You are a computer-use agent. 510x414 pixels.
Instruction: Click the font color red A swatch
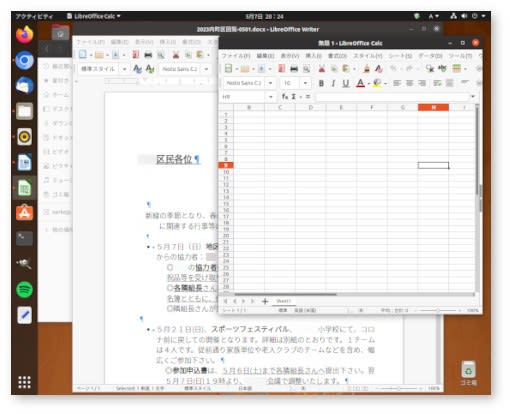click(360, 83)
